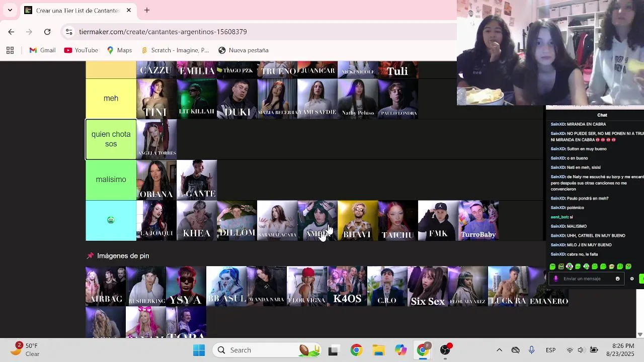Select the FMK image
This screenshot has height=362, width=644.
pos(438,220)
